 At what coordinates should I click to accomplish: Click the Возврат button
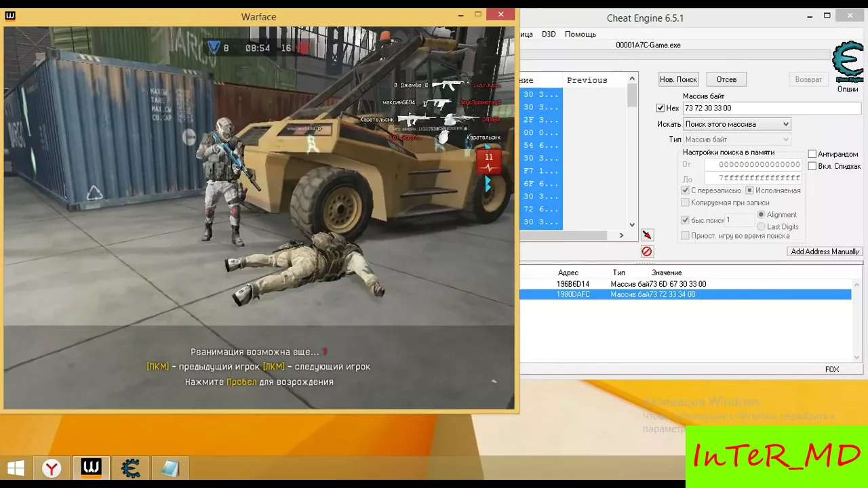[x=808, y=80]
